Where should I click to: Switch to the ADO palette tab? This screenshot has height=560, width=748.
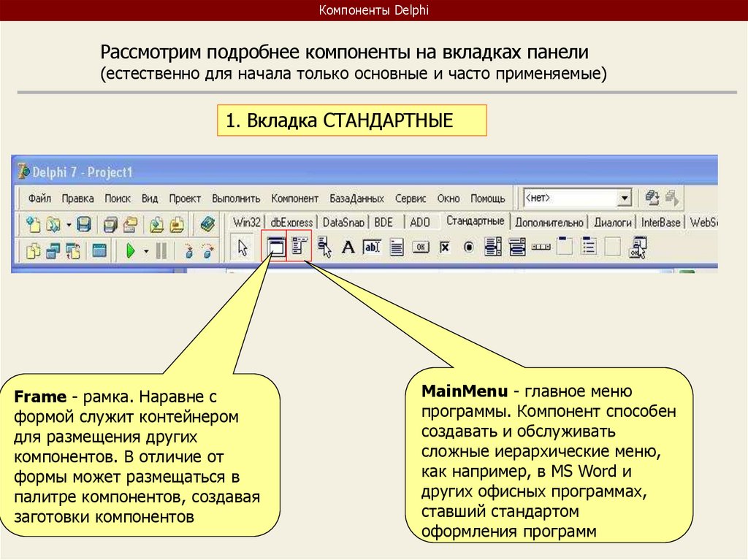420,222
